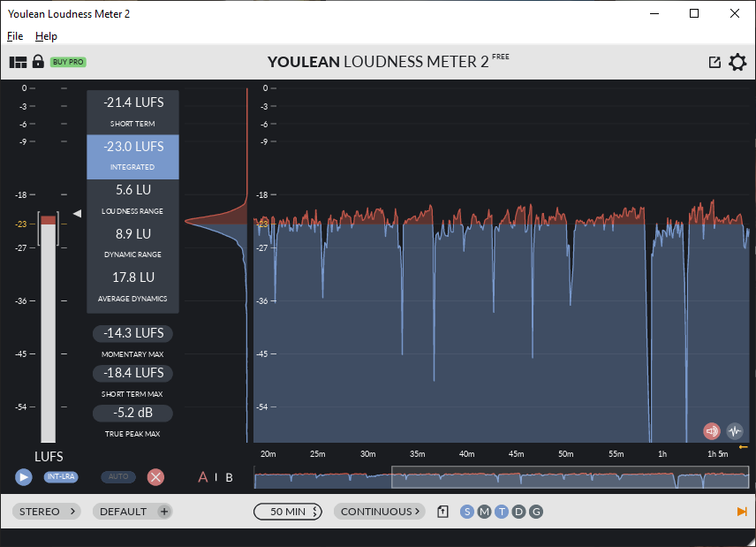The image size is (756, 547).
Task: Click the orange arrow above 1h 5m
Action: [x=744, y=447]
